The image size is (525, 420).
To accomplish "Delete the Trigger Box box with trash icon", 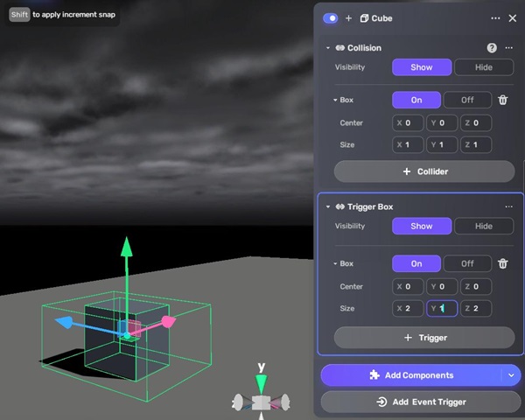I will (x=503, y=263).
